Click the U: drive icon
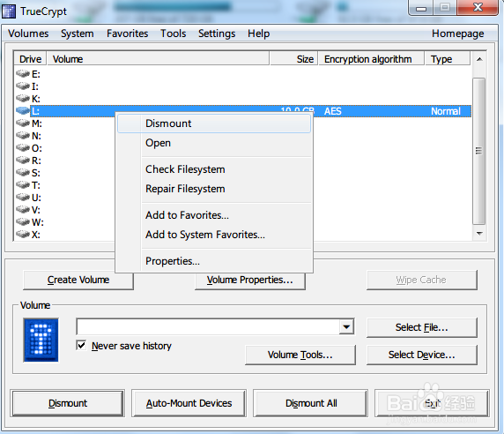504x434 pixels. 23,197
